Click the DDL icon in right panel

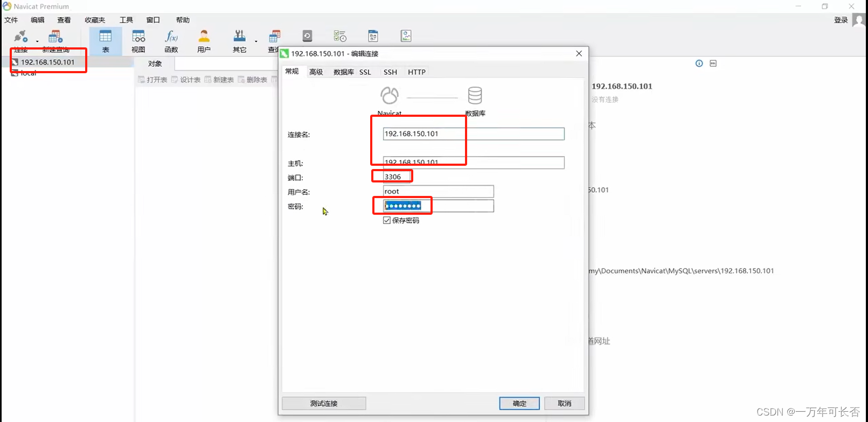coord(713,63)
